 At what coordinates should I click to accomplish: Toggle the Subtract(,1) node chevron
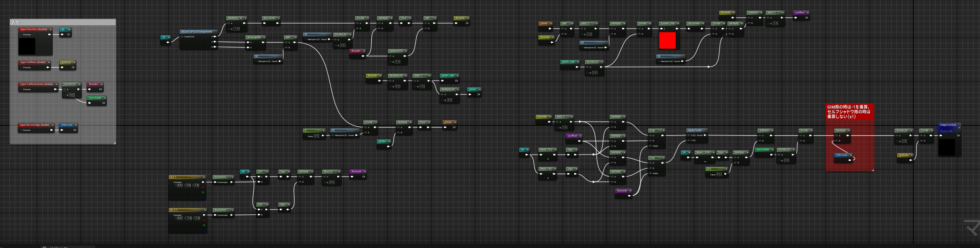tap(406, 51)
